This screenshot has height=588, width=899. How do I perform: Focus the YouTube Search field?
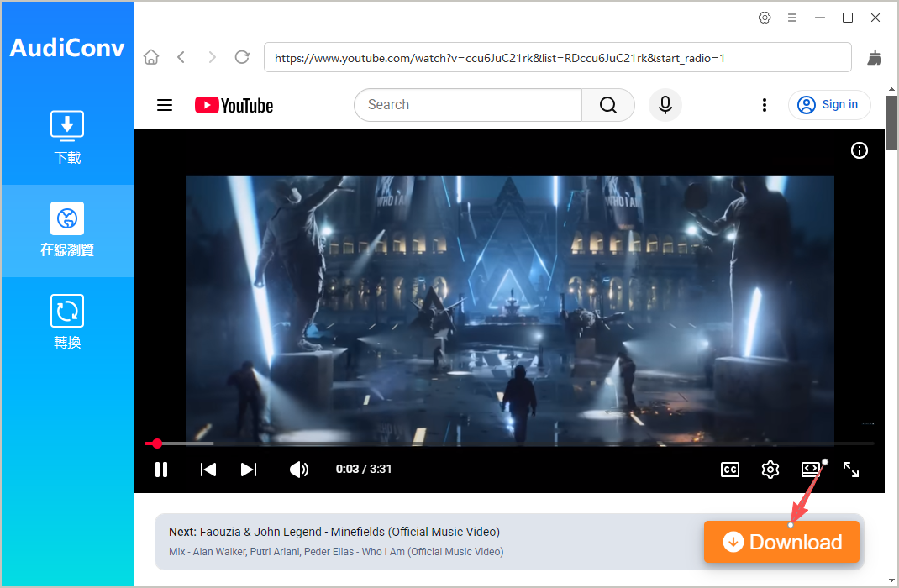[468, 105]
